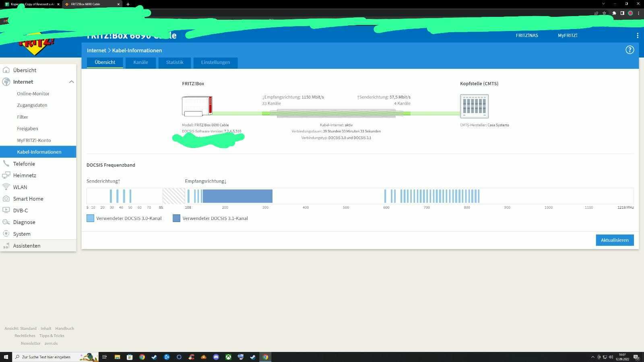Open Online-Monitor in sidebar
Screen dimensions: 644x362
pyautogui.click(x=33, y=93)
